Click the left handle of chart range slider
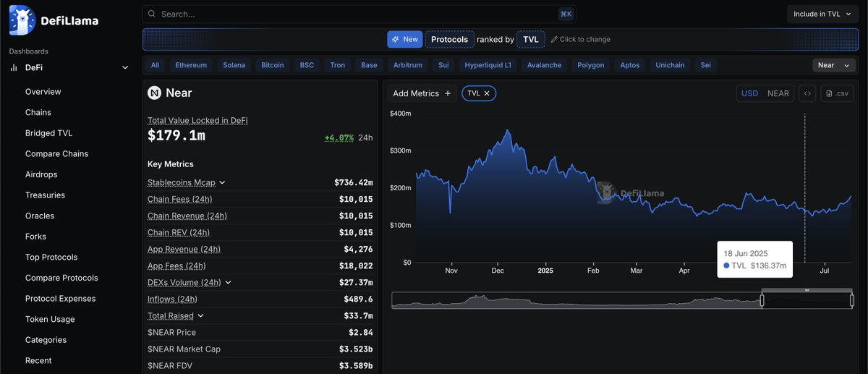Screen dimensions: 868x374 [762, 300]
